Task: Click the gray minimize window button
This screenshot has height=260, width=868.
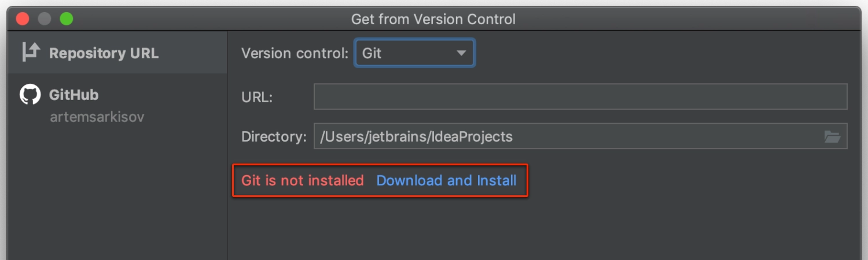Action: [45, 19]
